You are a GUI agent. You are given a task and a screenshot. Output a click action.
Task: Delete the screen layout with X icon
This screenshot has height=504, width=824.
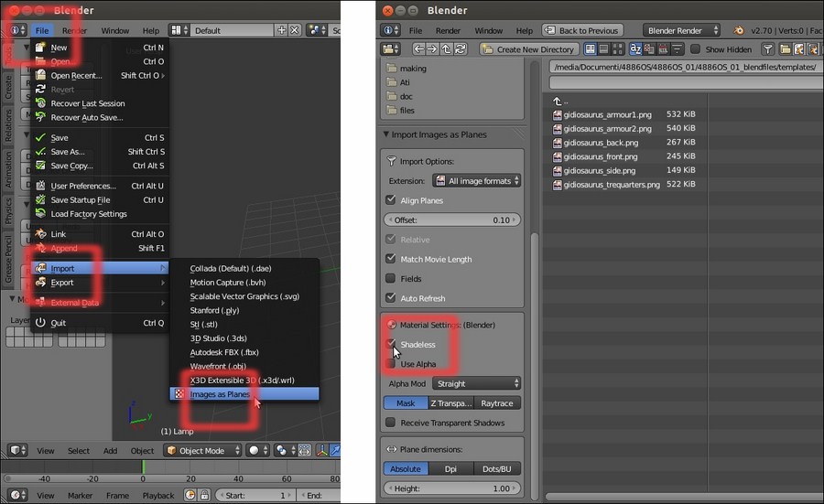pyautogui.click(x=295, y=30)
